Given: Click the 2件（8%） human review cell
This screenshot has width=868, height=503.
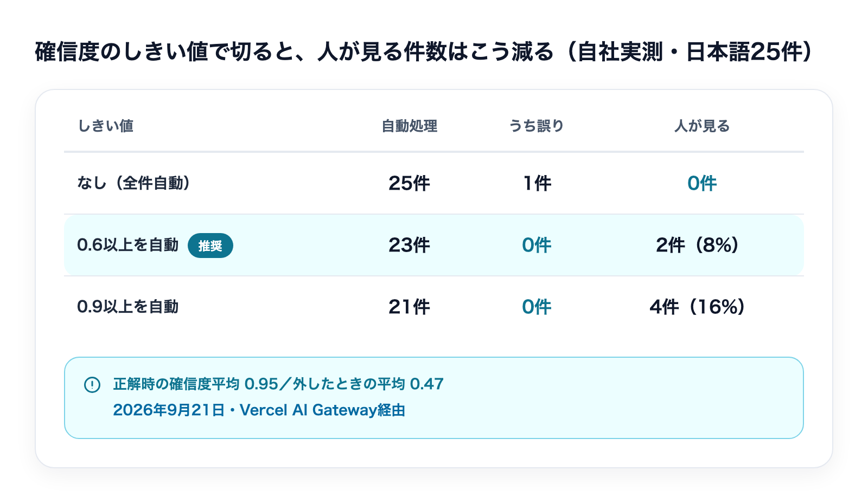Looking at the screenshot, I should [x=697, y=245].
